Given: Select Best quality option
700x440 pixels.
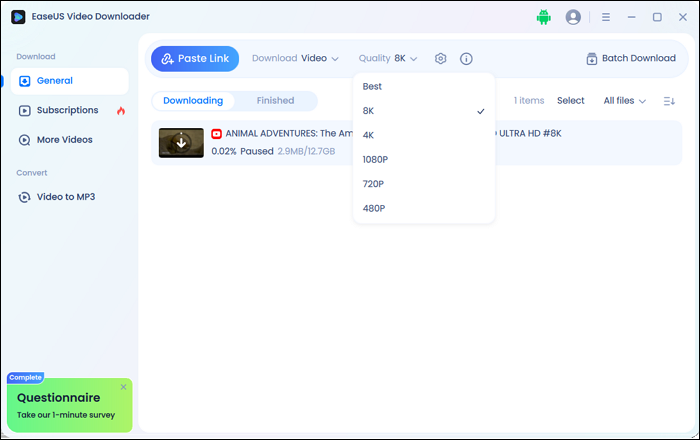Looking at the screenshot, I should [424, 87].
